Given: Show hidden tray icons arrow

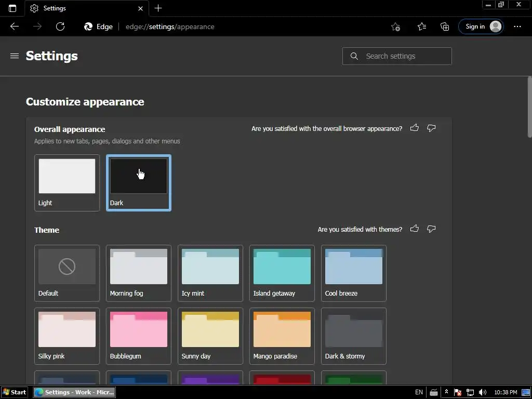Looking at the screenshot, I should pyautogui.click(x=446, y=392).
